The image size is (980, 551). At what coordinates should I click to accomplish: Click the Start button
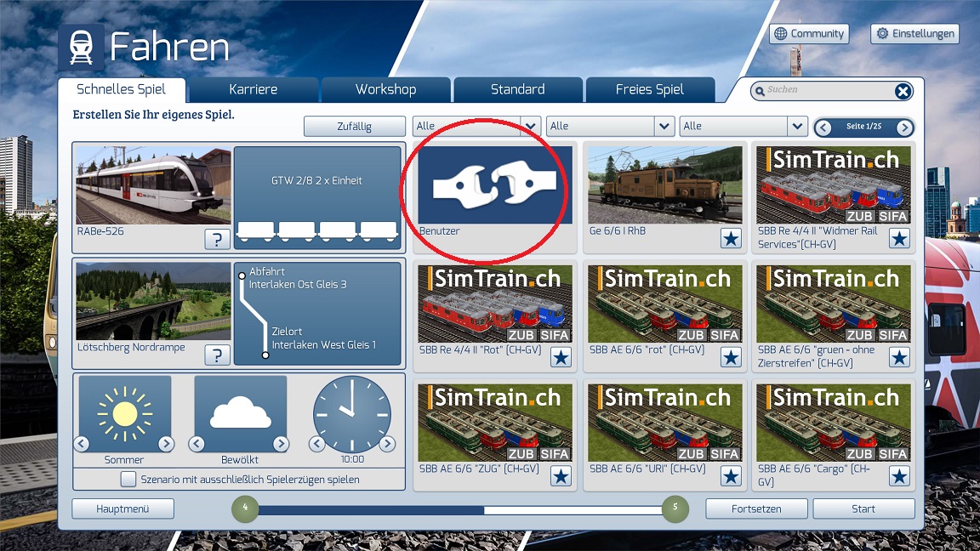pyautogui.click(x=863, y=508)
